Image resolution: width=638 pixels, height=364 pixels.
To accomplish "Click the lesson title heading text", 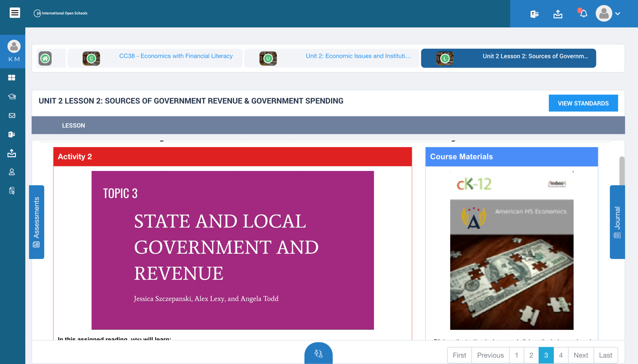I will (191, 101).
